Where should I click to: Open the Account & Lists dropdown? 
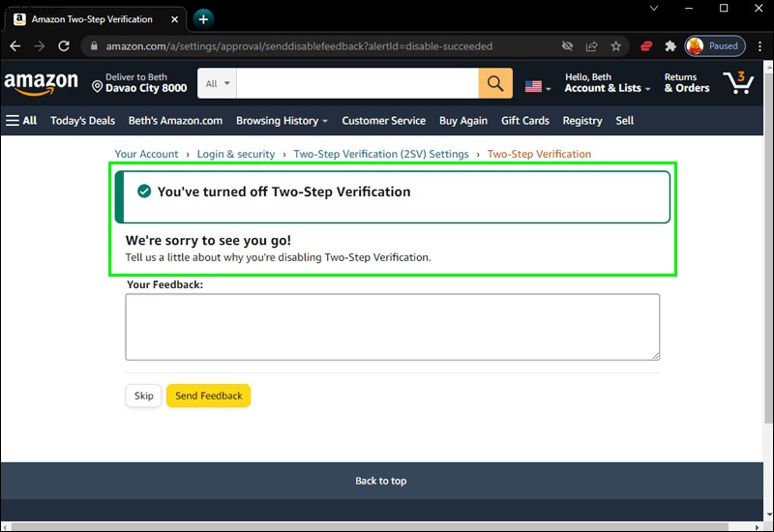click(608, 83)
